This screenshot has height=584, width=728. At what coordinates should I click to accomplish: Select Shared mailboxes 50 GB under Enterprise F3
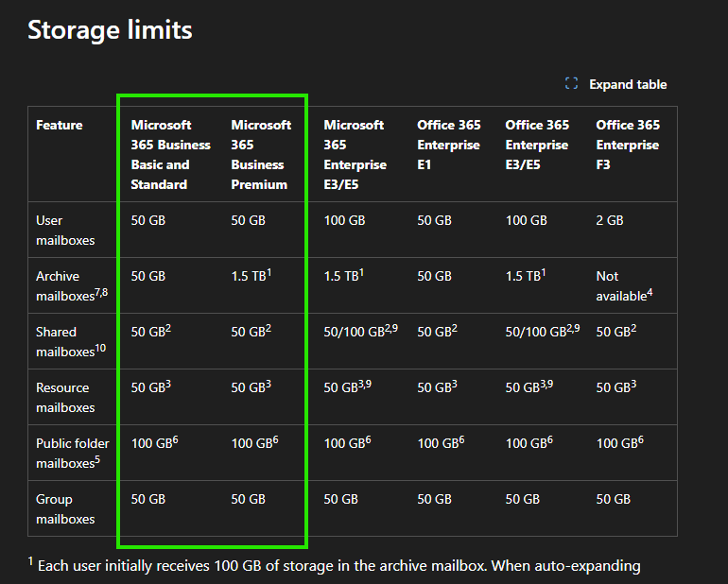pyautogui.click(x=616, y=331)
